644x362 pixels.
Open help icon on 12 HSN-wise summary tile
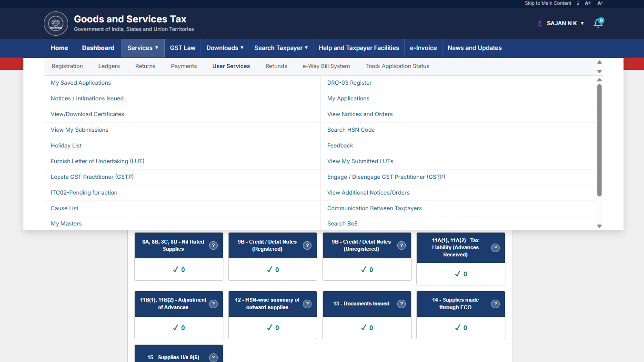coord(307,304)
